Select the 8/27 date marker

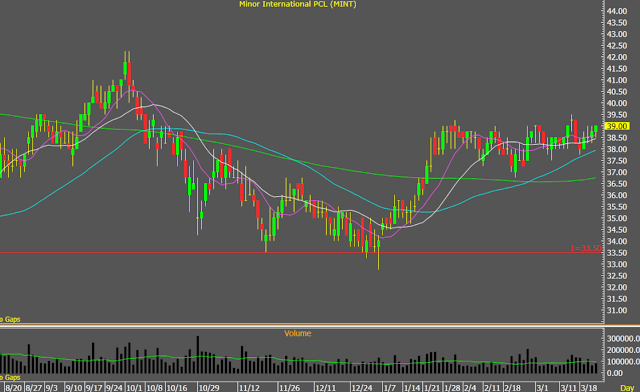point(34,388)
